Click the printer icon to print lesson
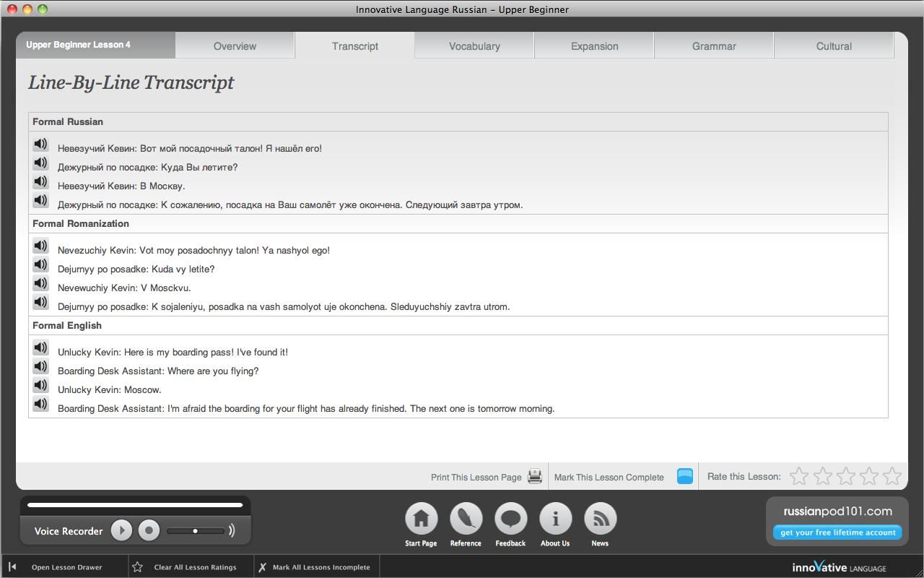This screenshot has height=578, width=924. [x=535, y=476]
